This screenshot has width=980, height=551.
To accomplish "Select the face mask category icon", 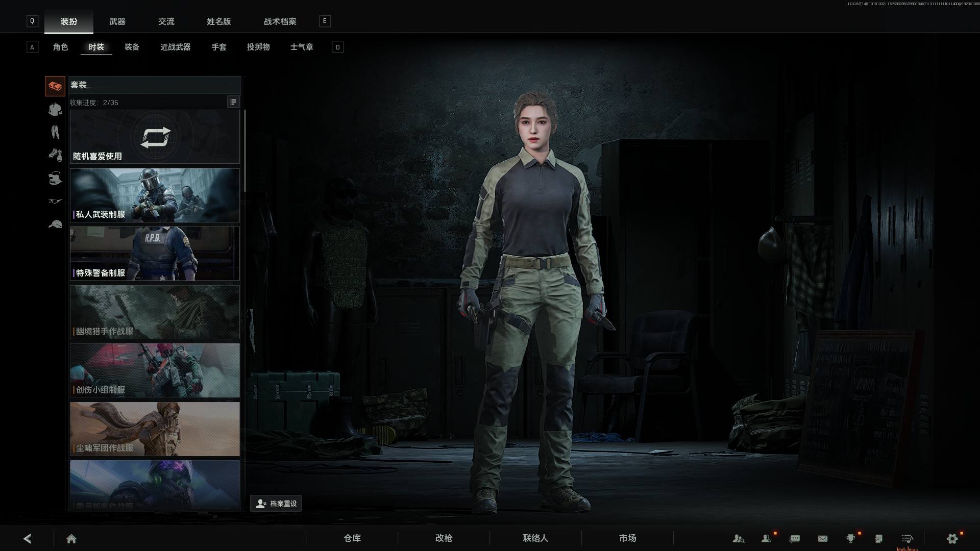I will (x=55, y=178).
